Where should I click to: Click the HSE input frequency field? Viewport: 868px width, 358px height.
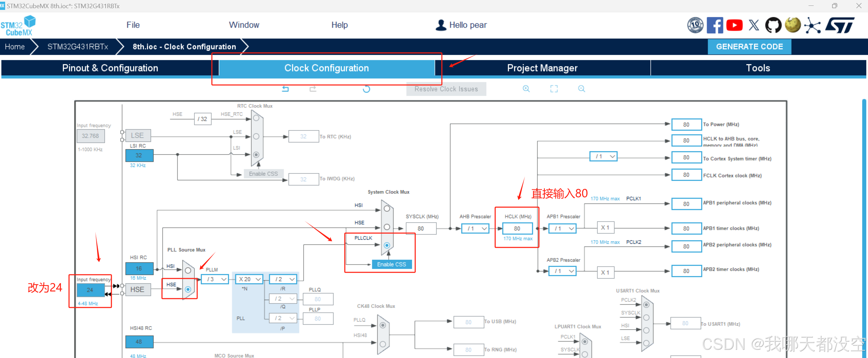[90, 290]
